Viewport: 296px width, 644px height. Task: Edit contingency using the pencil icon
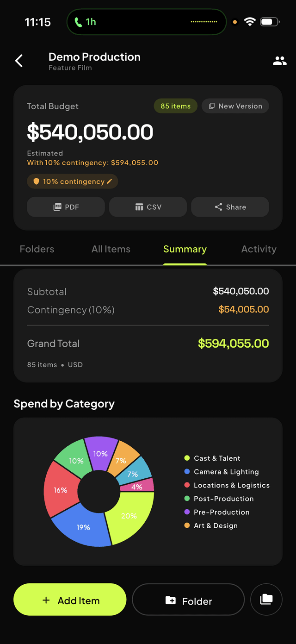coord(110,182)
